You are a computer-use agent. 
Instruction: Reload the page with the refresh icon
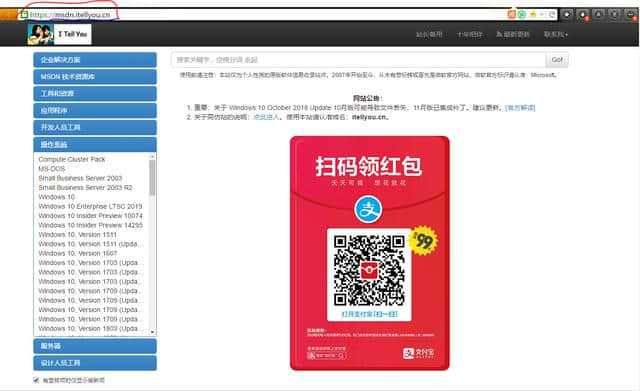click(x=551, y=14)
